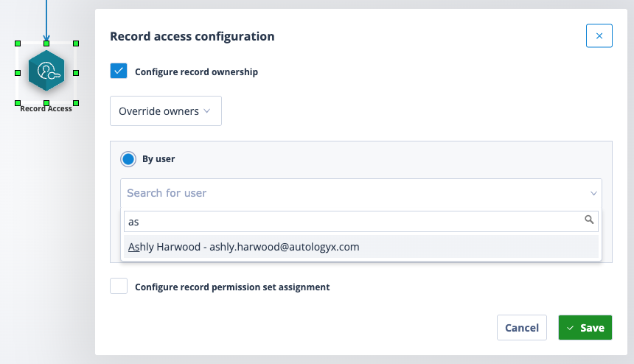Click the Cancel button
This screenshot has height=364, width=634.
[522, 328]
